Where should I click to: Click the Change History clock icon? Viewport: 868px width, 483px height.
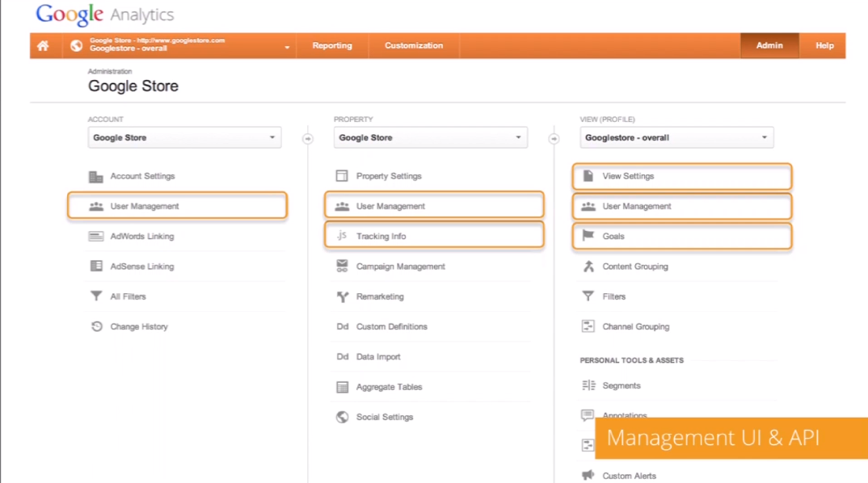[x=96, y=327]
